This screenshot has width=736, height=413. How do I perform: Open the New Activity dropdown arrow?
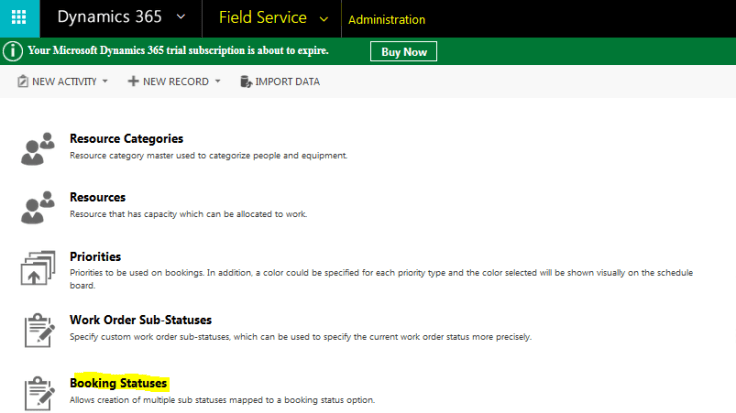point(105,82)
